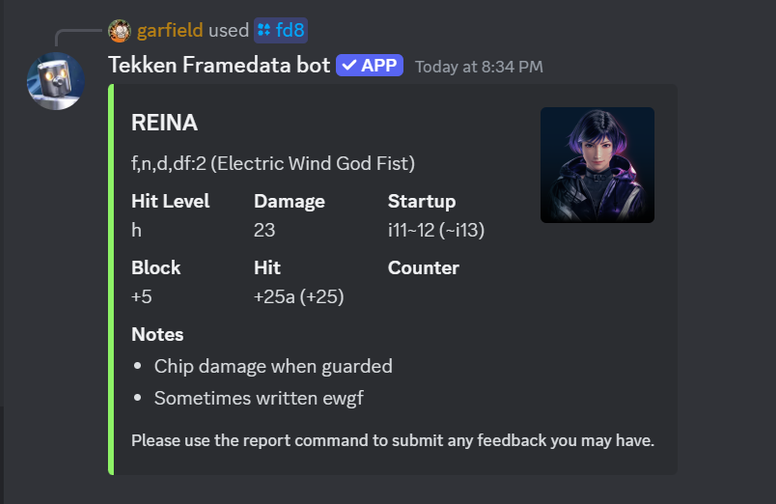776x504 pixels.
Task: Open the fd8 slash command chip
Action: pos(281,30)
